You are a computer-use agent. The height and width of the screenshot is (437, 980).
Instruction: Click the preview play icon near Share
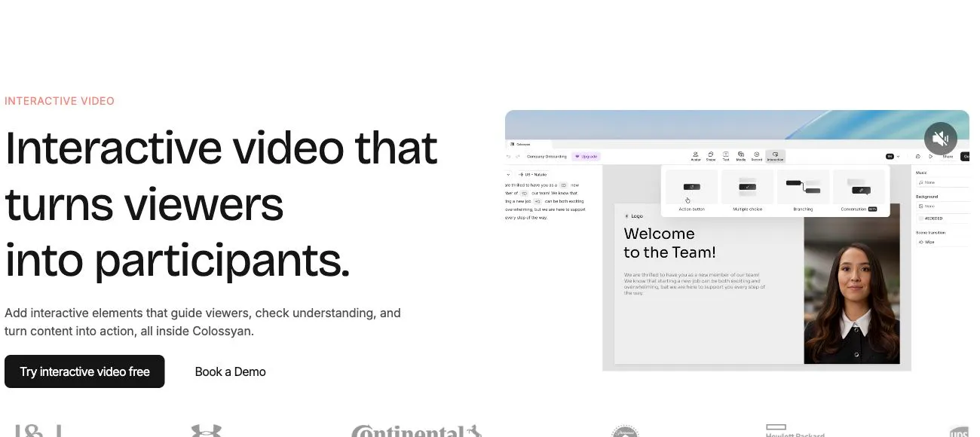point(931,157)
